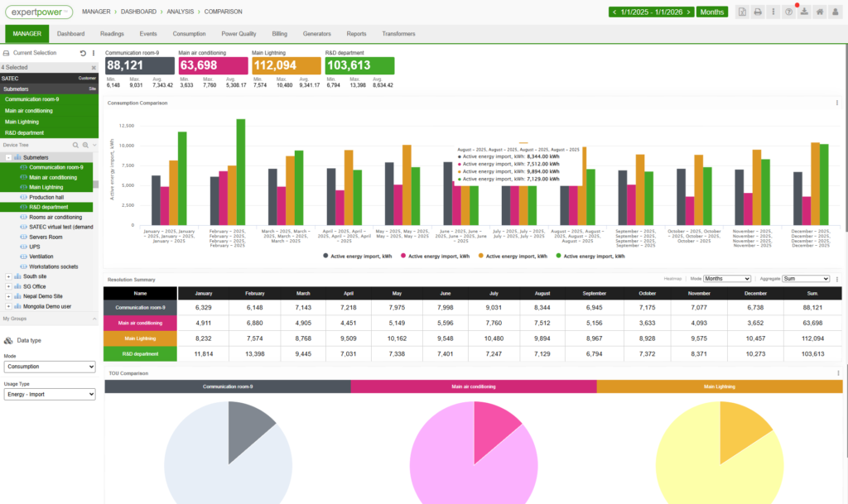Image resolution: width=848 pixels, height=504 pixels.
Task: Toggle fourth legend series (green)
Action: click(590, 256)
